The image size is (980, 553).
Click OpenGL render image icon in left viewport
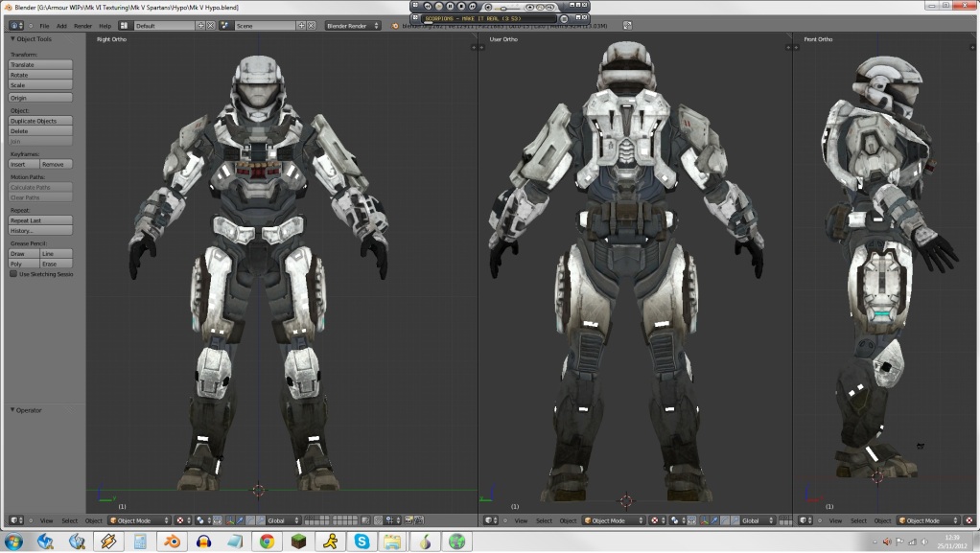click(x=408, y=520)
